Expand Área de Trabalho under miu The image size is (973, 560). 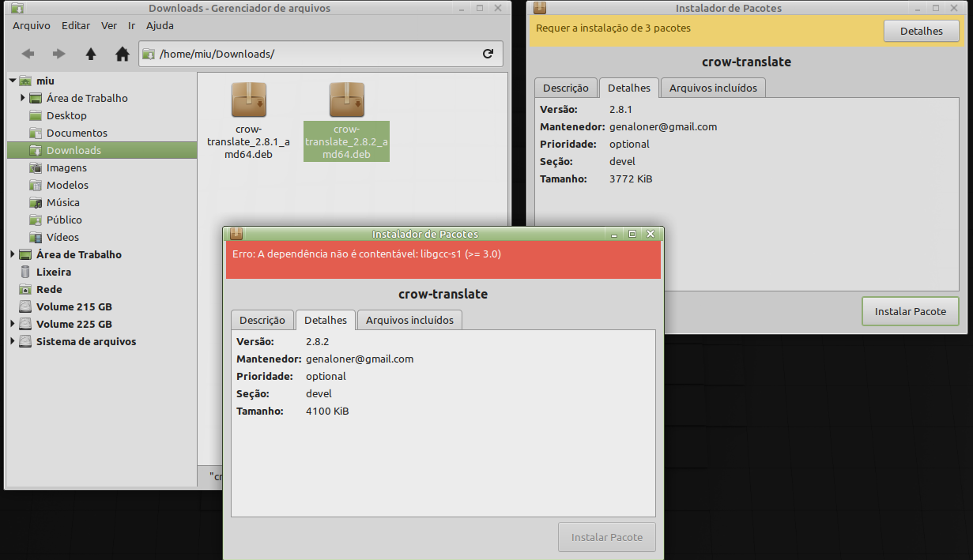pyautogui.click(x=22, y=98)
